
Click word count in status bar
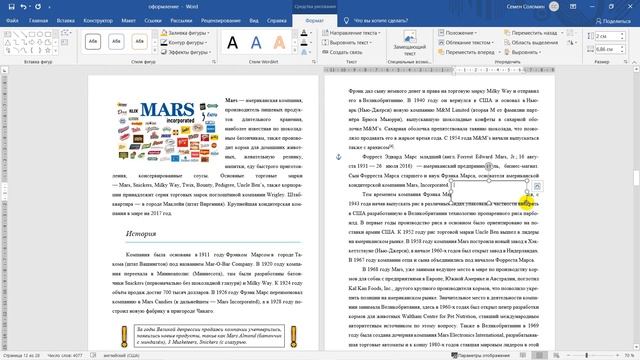coord(65,356)
